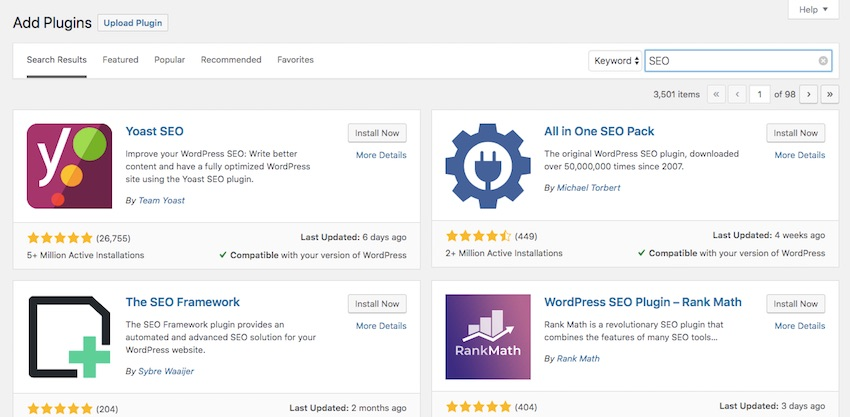
Task: Click "Last Updated: 6 days ago" text
Action: pyautogui.click(x=353, y=238)
